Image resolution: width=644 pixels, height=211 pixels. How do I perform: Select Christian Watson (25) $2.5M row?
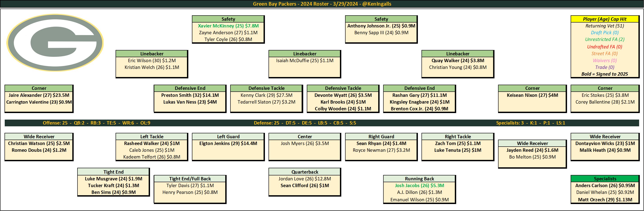pos(39,143)
